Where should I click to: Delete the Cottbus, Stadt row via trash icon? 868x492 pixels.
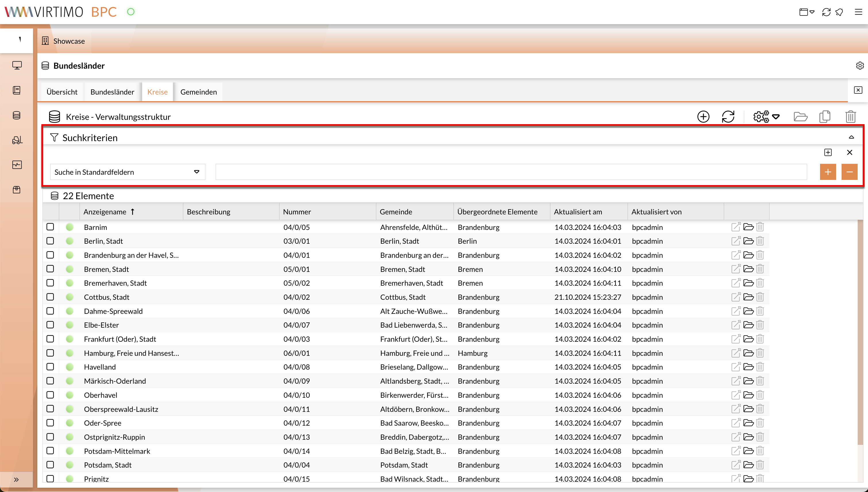point(760,297)
